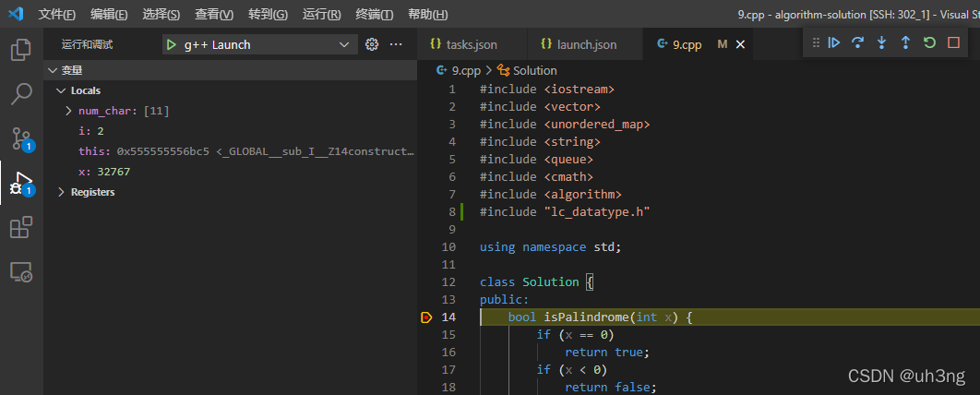Collapse the Locals scope
Viewport: 980px width, 395px height.
[x=61, y=90]
